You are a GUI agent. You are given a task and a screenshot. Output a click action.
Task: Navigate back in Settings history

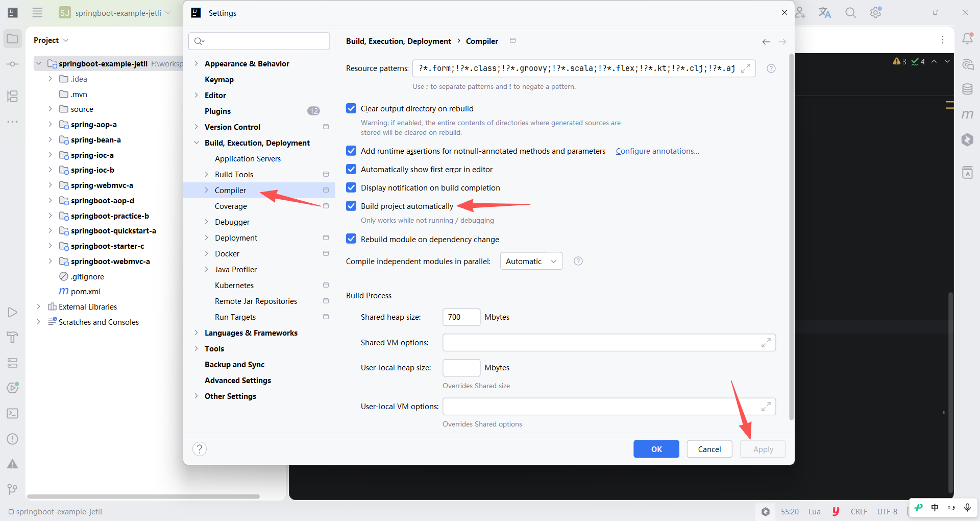click(x=766, y=42)
